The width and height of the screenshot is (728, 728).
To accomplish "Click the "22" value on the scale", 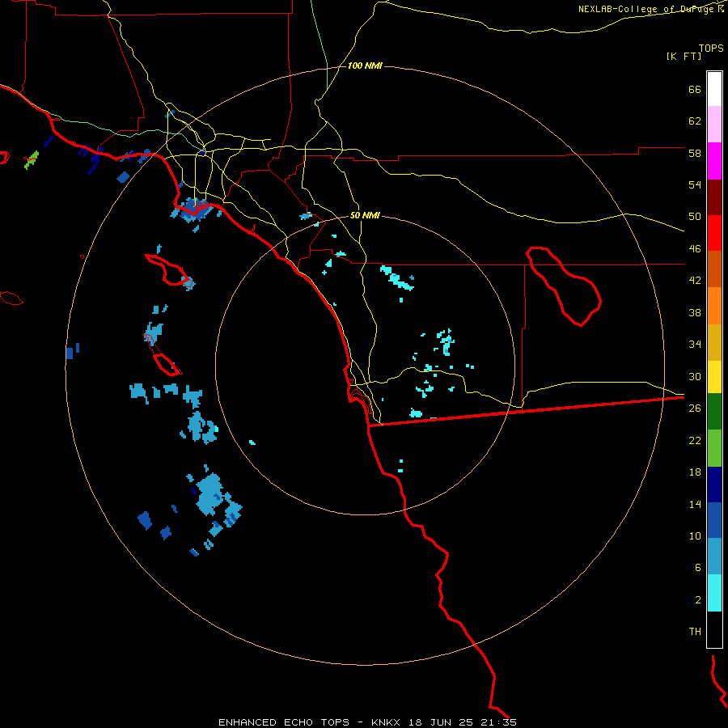I will (x=695, y=440).
